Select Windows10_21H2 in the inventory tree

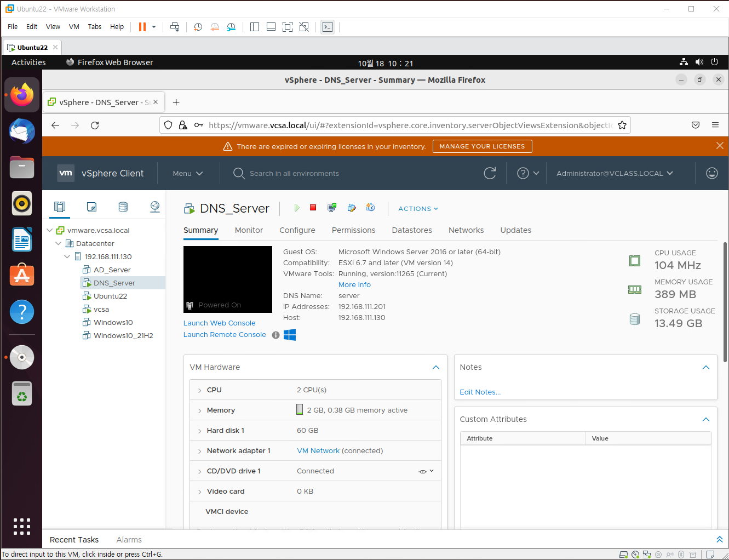point(123,336)
